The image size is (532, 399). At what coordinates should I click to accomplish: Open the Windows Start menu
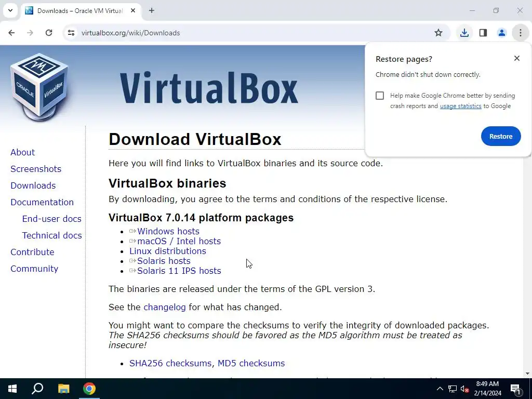pos(12,389)
